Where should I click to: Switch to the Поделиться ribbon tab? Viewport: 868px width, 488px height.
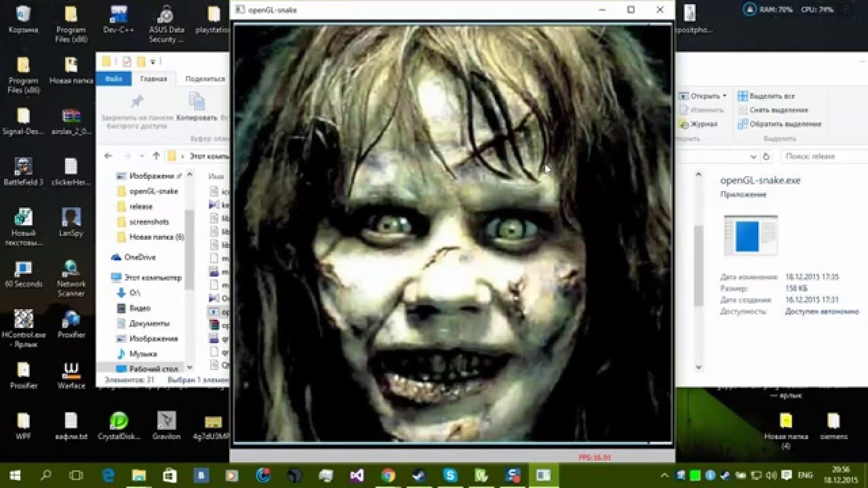(x=205, y=79)
